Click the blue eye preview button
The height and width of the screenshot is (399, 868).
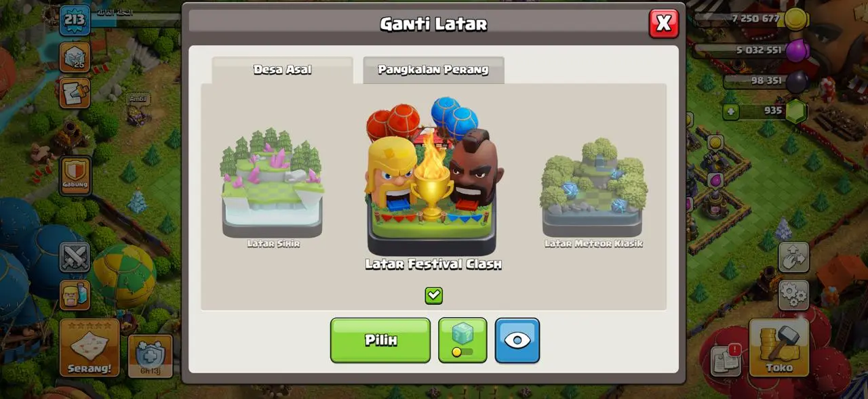(517, 340)
